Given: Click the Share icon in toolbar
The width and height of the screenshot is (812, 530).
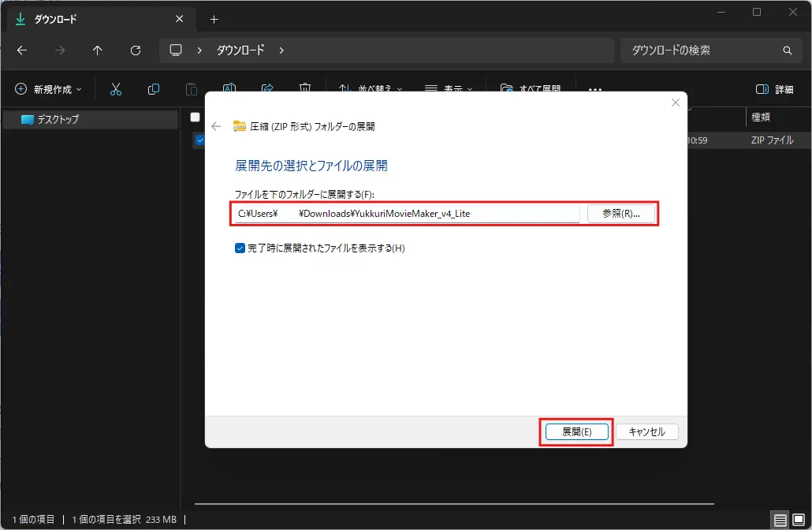Looking at the screenshot, I should 267,87.
